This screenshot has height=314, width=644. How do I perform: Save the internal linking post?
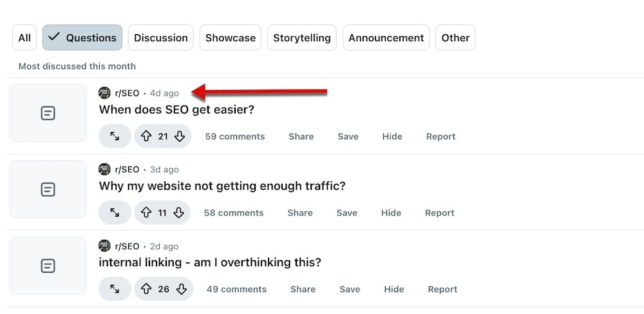pos(350,289)
